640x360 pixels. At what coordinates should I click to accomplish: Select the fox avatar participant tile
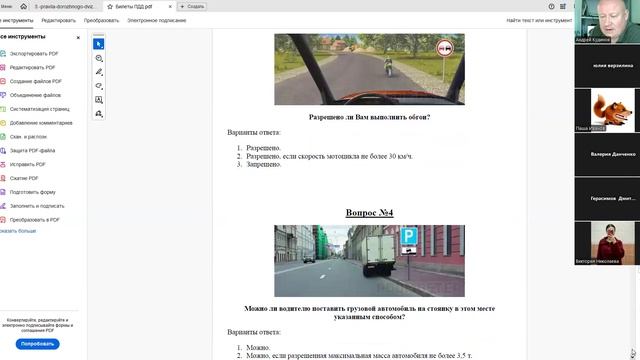(x=607, y=110)
